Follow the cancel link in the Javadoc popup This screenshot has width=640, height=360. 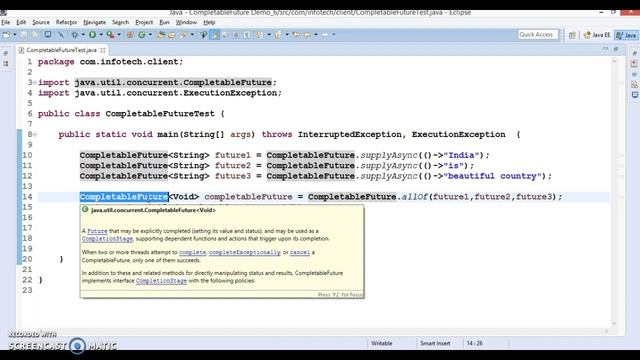pyautogui.click(x=300, y=252)
